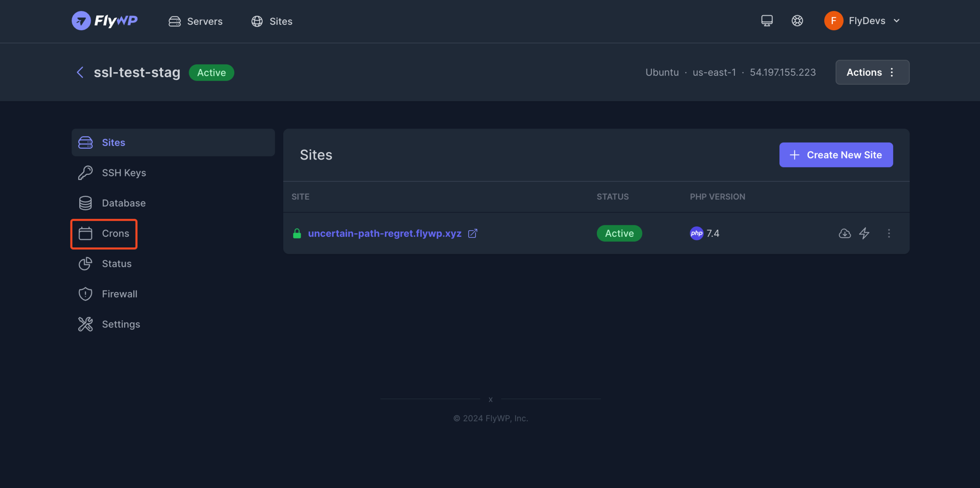
Task: Open external link icon next to site domain
Action: coord(473,233)
